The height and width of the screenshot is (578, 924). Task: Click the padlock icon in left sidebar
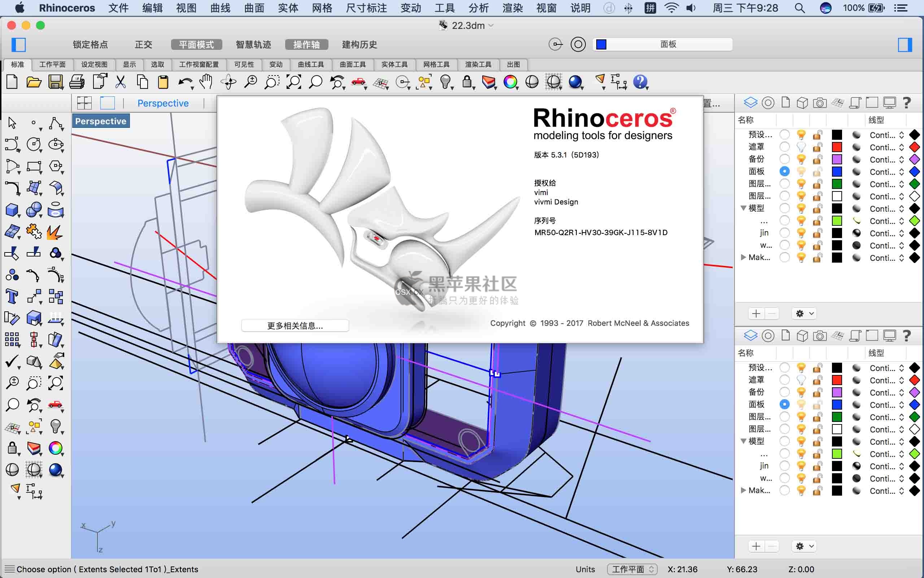click(12, 448)
